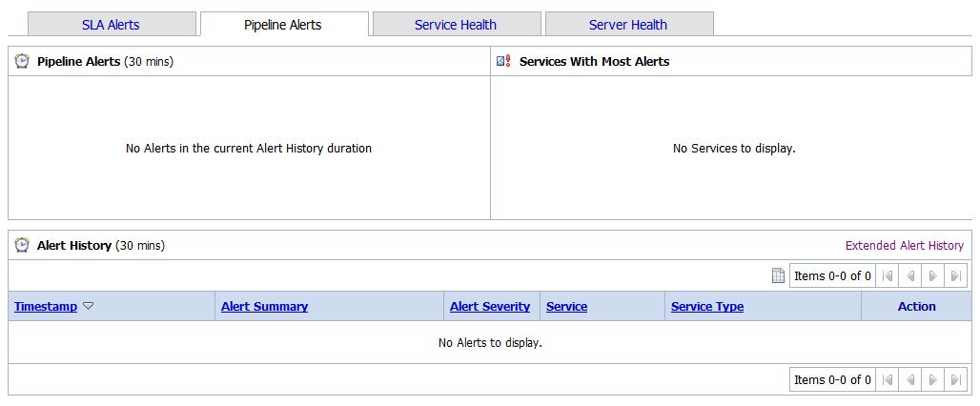Go to previous page in top pager
The width and height of the screenshot is (980, 406).
(910, 276)
